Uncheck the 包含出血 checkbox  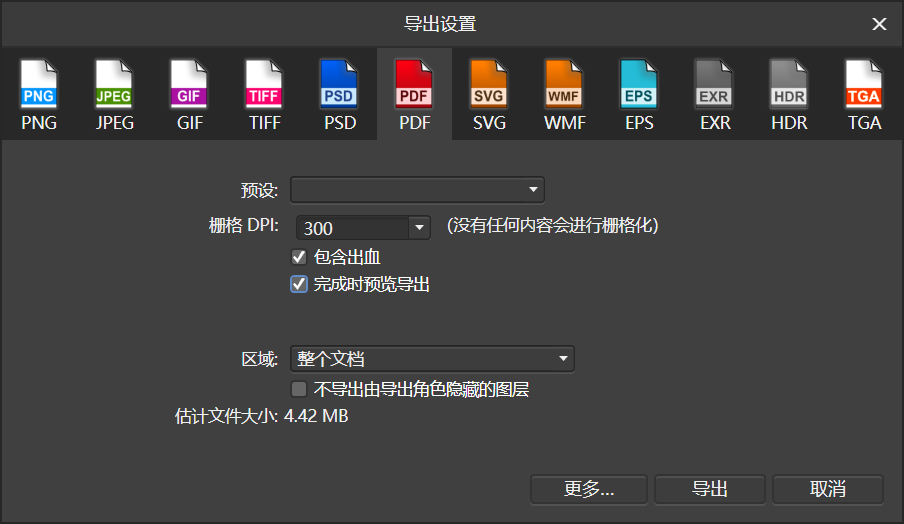point(299,257)
